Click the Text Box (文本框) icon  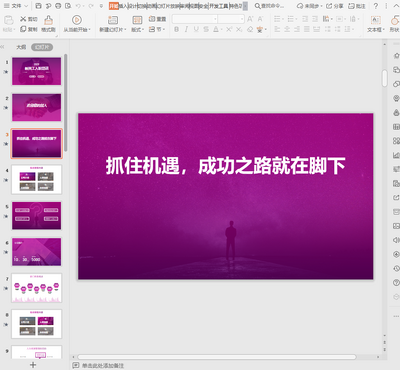[376, 20]
